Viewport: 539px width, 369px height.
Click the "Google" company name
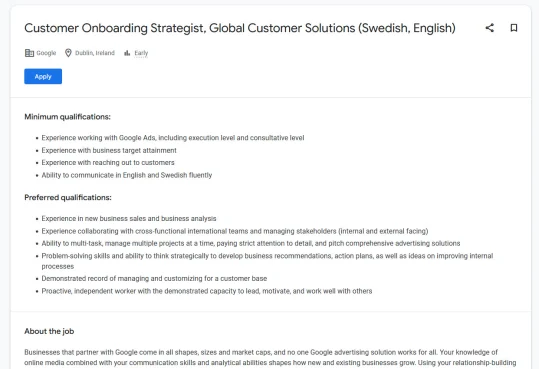(x=46, y=53)
